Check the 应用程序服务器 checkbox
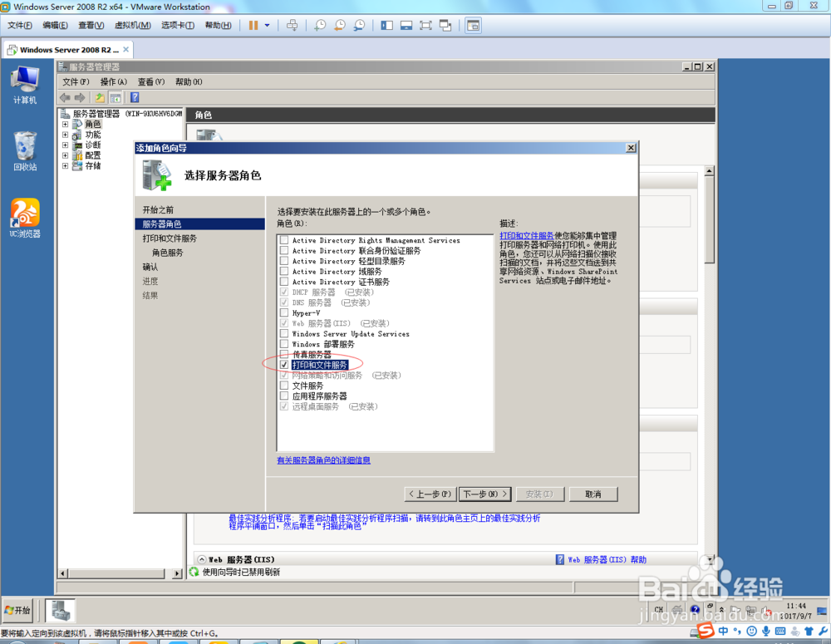 coord(284,396)
